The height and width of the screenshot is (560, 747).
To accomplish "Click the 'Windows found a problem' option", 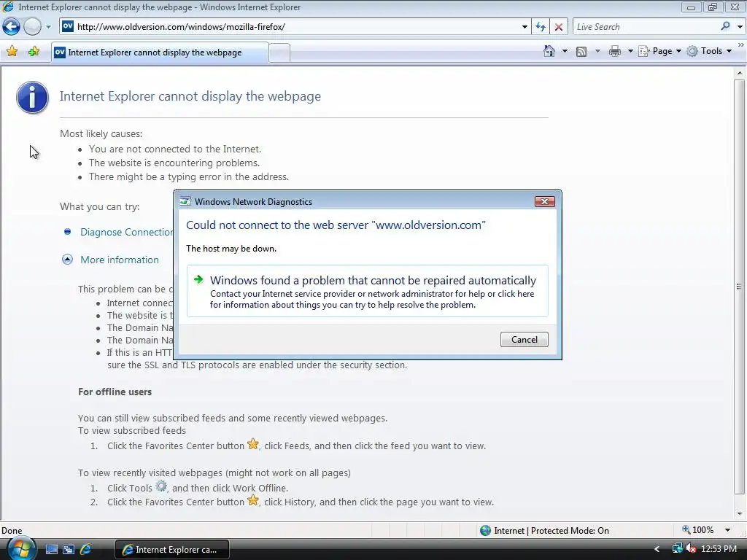I will pyautogui.click(x=368, y=291).
